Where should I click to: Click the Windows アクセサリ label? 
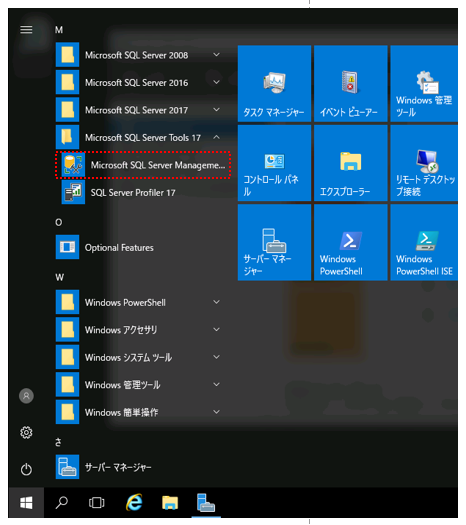pyautogui.click(x=121, y=330)
